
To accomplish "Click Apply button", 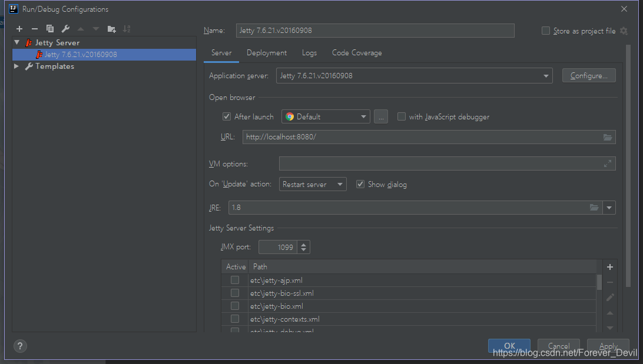I will coord(608,346).
